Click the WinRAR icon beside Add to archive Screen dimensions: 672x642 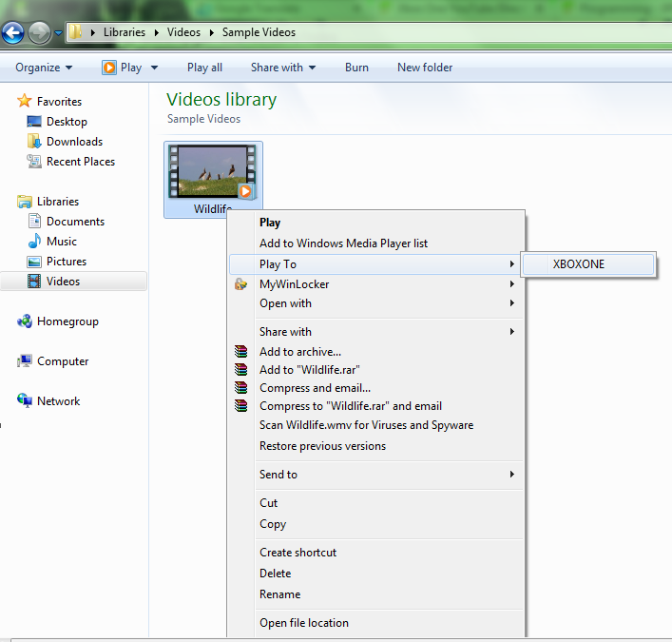(240, 352)
